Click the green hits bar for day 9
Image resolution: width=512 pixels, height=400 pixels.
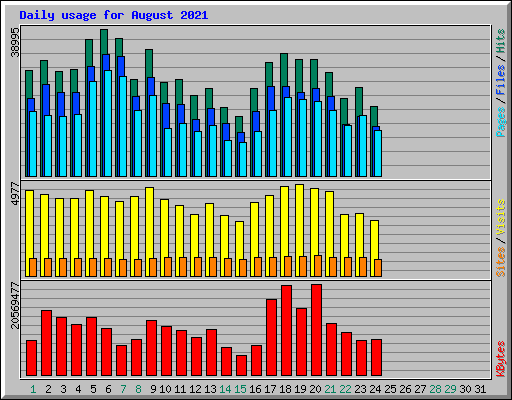[149, 63]
